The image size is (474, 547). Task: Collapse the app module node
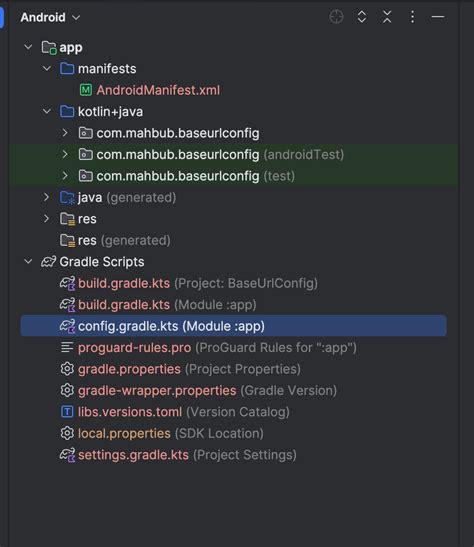28,47
